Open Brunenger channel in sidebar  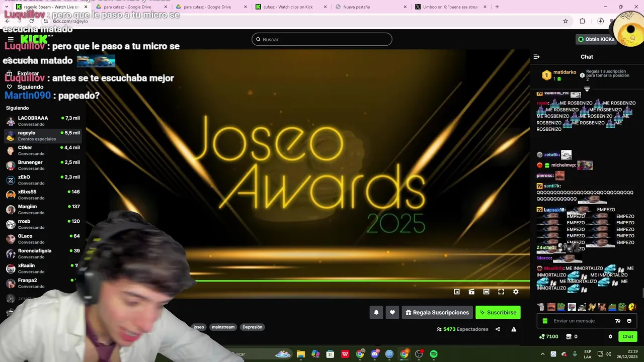[42, 165]
